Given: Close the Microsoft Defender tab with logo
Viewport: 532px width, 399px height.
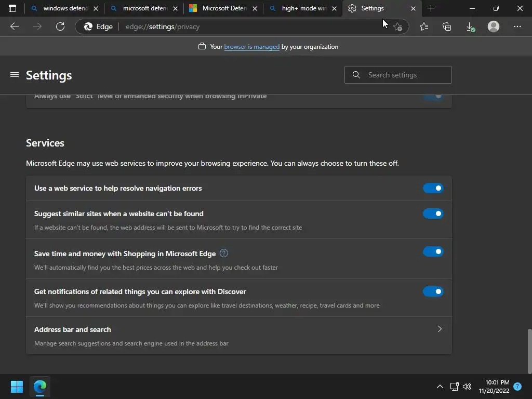Looking at the screenshot, I should (255, 8).
